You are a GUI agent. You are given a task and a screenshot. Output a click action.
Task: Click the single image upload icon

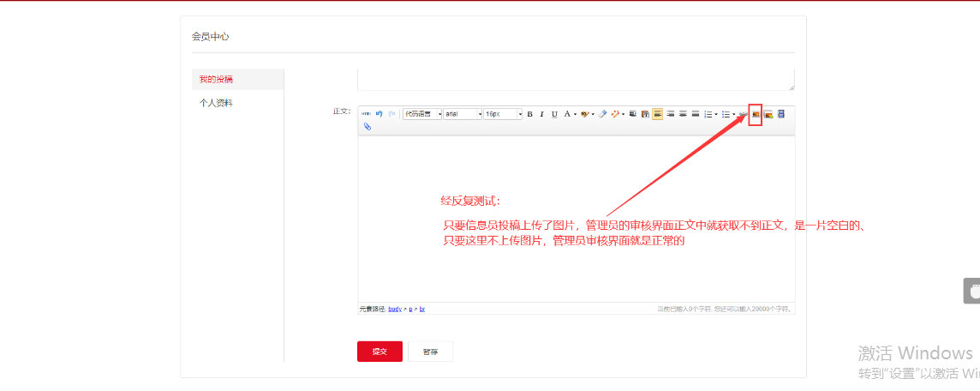pyautogui.click(x=756, y=114)
